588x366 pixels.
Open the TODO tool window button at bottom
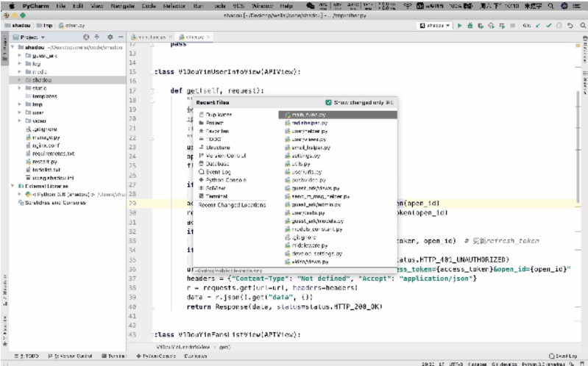tap(26, 356)
